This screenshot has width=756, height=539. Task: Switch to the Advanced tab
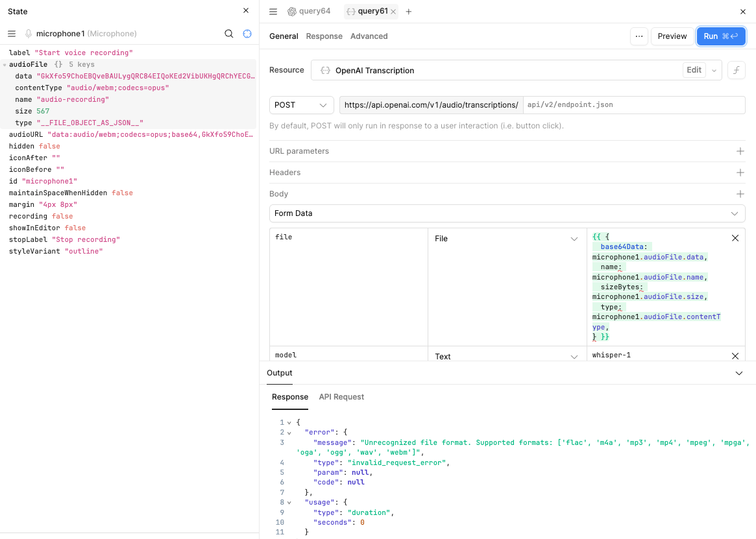pos(369,36)
